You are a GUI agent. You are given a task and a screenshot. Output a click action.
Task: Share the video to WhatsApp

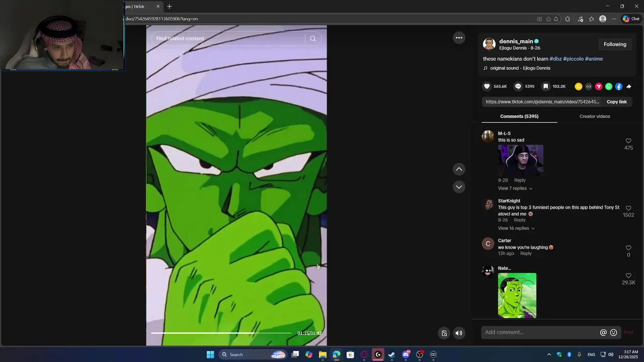[x=609, y=86]
